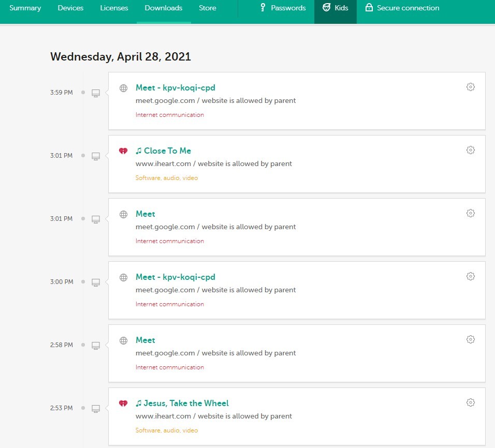Switch to the Summary tab
The width and height of the screenshot is (495, 448).
point(25,8)
